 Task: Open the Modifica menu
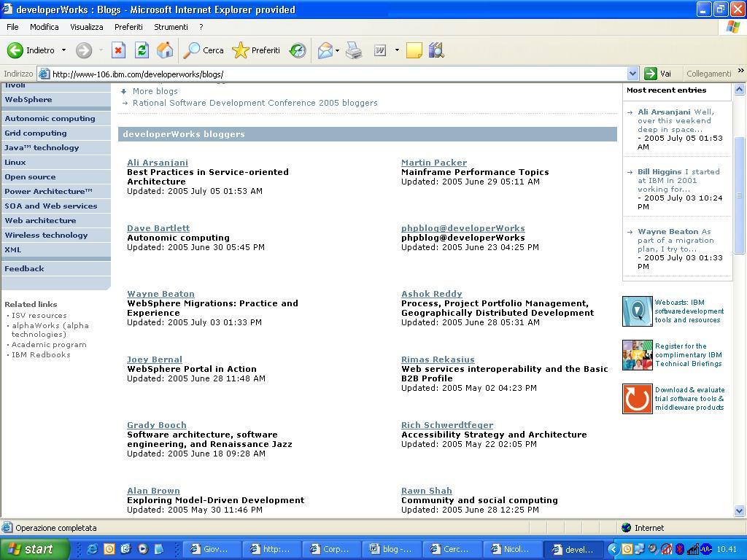(44, 27)
